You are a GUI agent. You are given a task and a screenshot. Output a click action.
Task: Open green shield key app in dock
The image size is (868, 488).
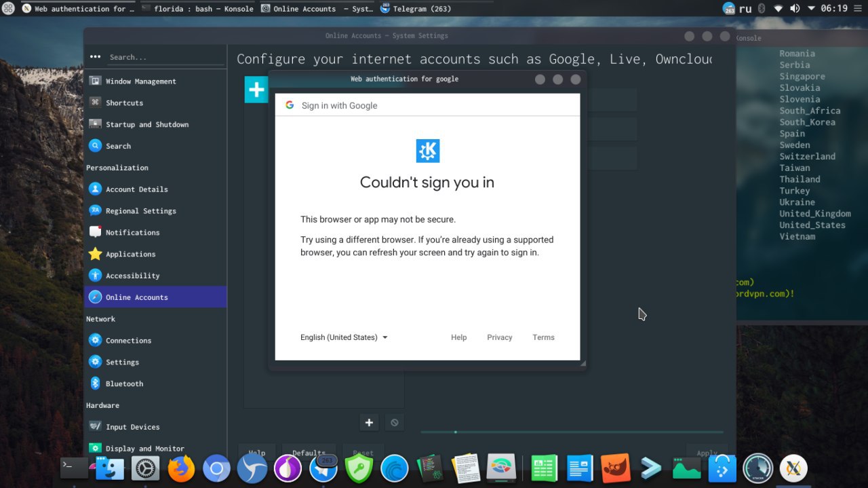(359, 468)
